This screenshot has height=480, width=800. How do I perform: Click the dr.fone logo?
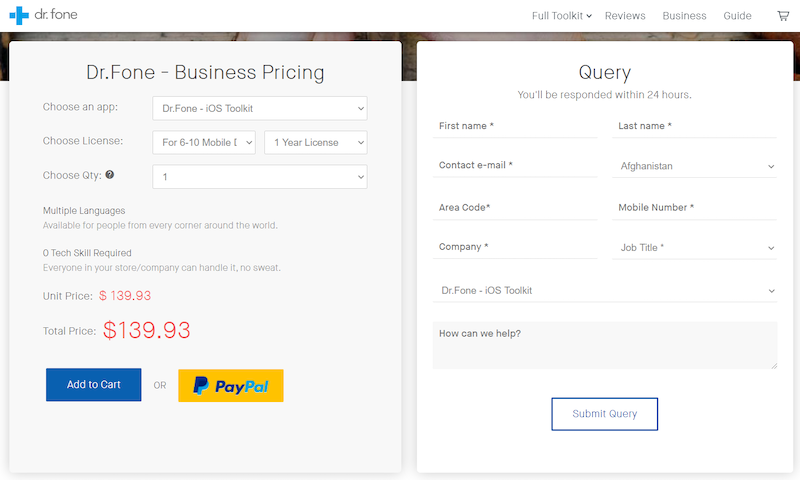(43, 16)
